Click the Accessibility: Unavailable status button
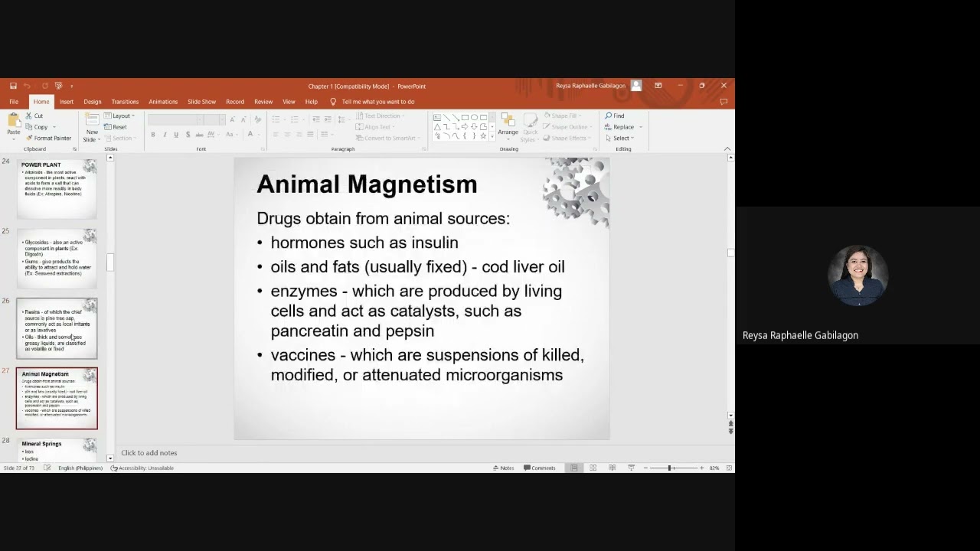The width and height of the screenshot is (980, 551). coord(142,468)
